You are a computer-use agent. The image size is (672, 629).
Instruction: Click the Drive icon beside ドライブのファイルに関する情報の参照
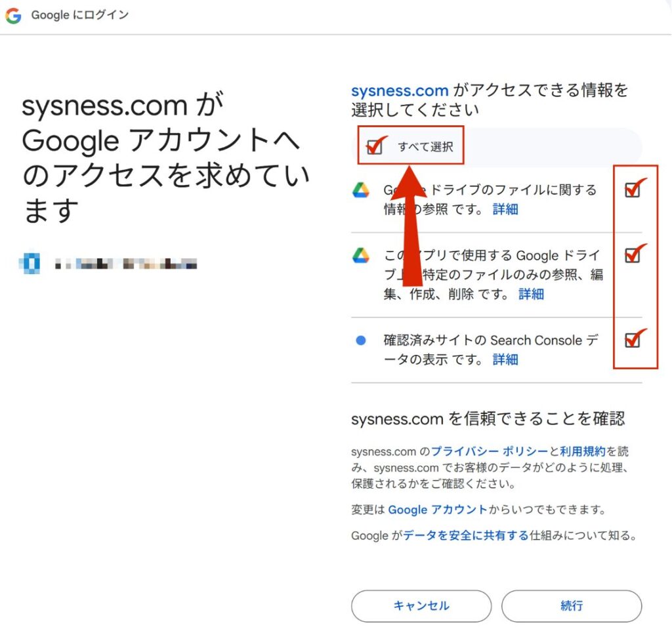point(360,190)
